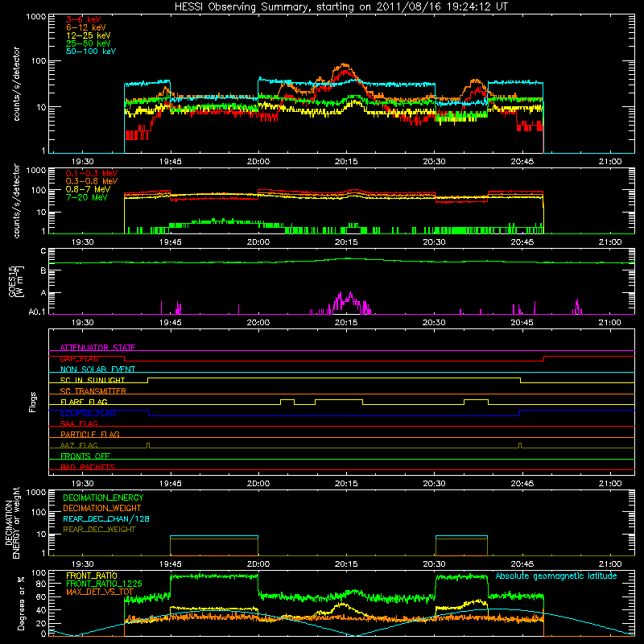Select the FRONT_RATIO legend label
This screenshot has width=644, height=644.
click(x=92, y=576)
